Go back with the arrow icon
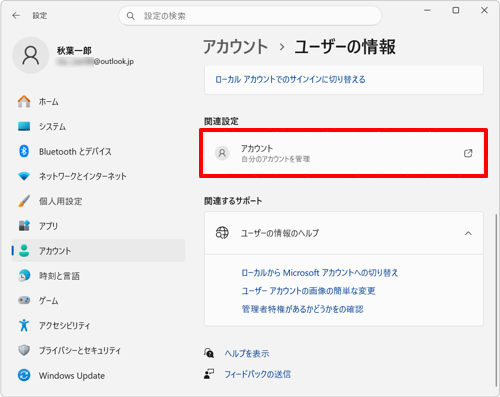This screenshot has width=500, height=397. point(16,15)
